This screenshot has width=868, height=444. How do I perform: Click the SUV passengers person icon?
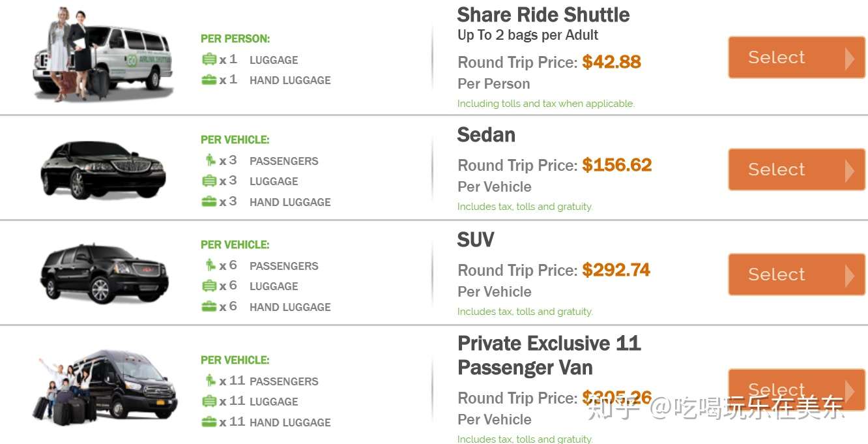pos(210,265)
